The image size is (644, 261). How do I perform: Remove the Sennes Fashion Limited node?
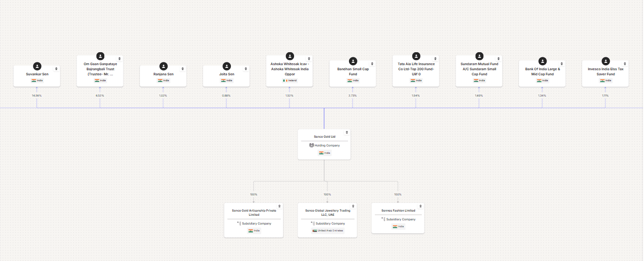(420, 206)
